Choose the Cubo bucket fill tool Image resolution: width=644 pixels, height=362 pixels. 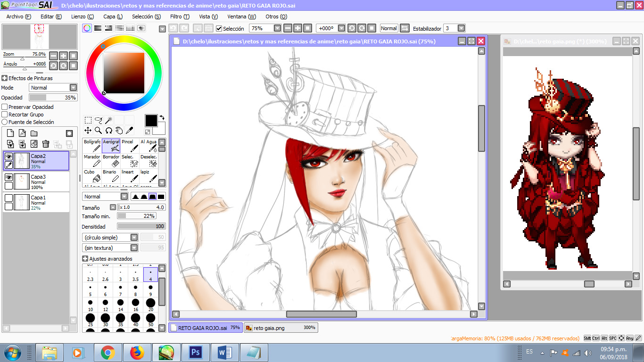tap(92, 176)
